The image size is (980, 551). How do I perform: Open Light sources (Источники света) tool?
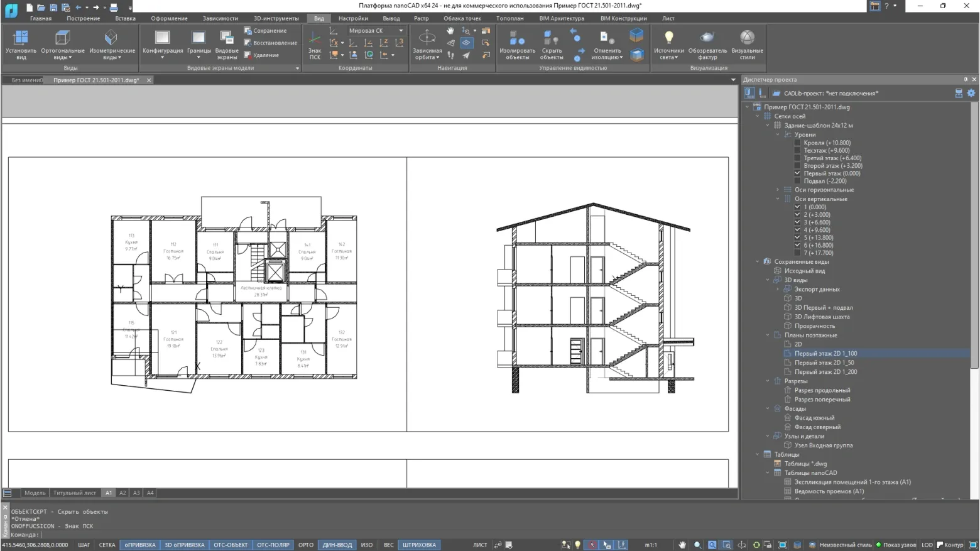click(x=668, y=44)
